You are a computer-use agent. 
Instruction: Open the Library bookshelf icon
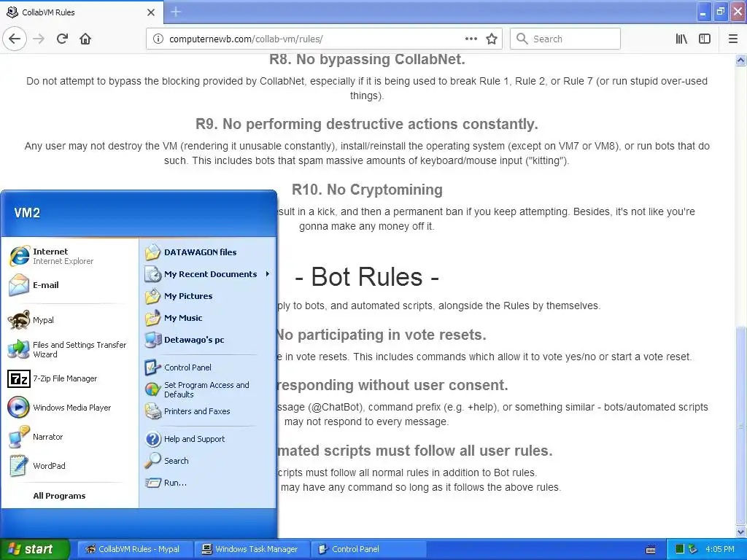point(681,39)
